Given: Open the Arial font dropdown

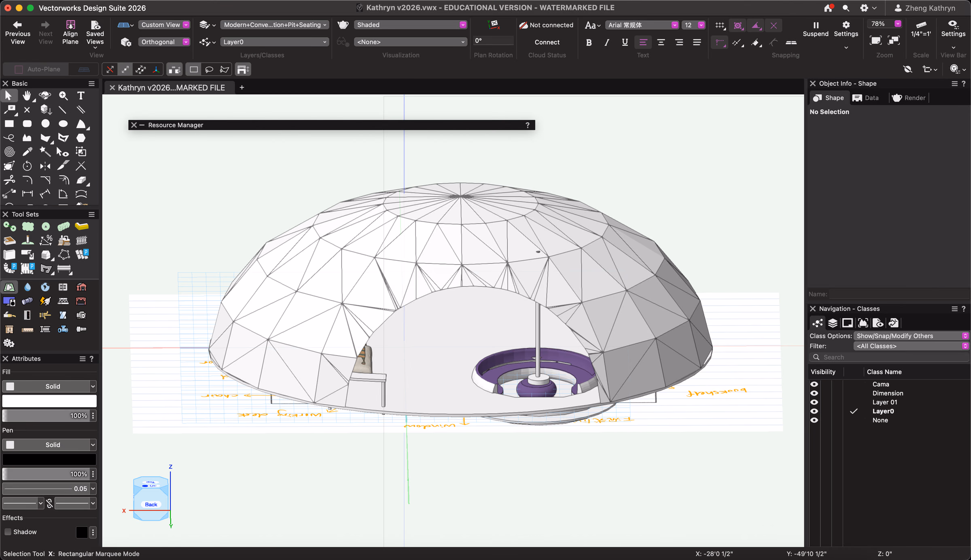Looking at the screenshot, I should click(642, 25).
